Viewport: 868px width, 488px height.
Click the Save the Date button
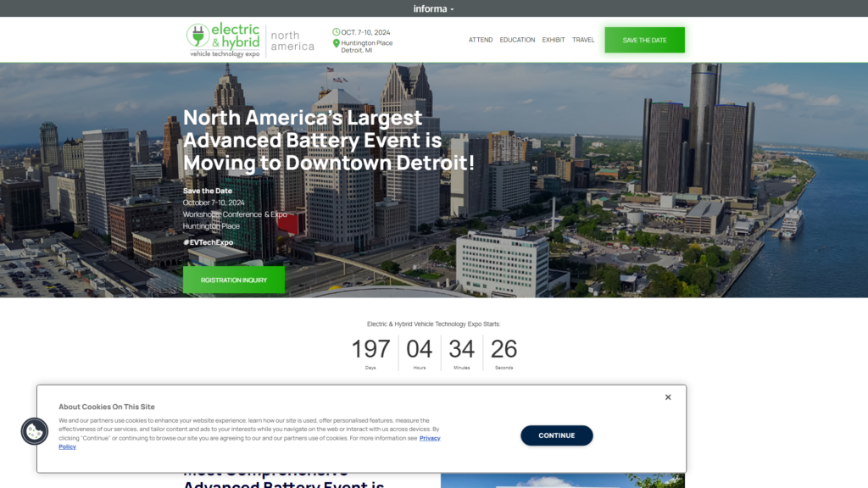pyautogui.click(x=644, y=40)
